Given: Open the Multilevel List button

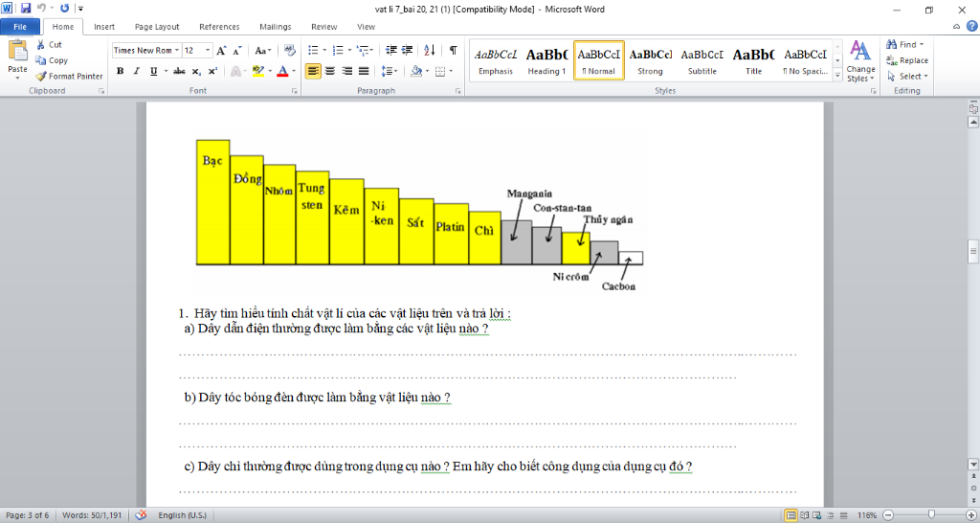Looking at the screenshot, I should pos(364,50).
